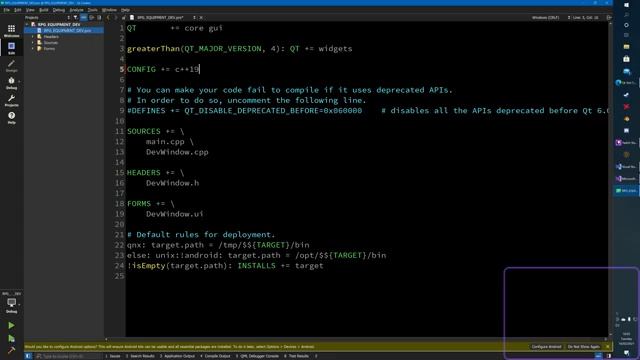Viewport: 640px width, 360px height.
Task: Build the project with hammer icon
Action: 11,350
